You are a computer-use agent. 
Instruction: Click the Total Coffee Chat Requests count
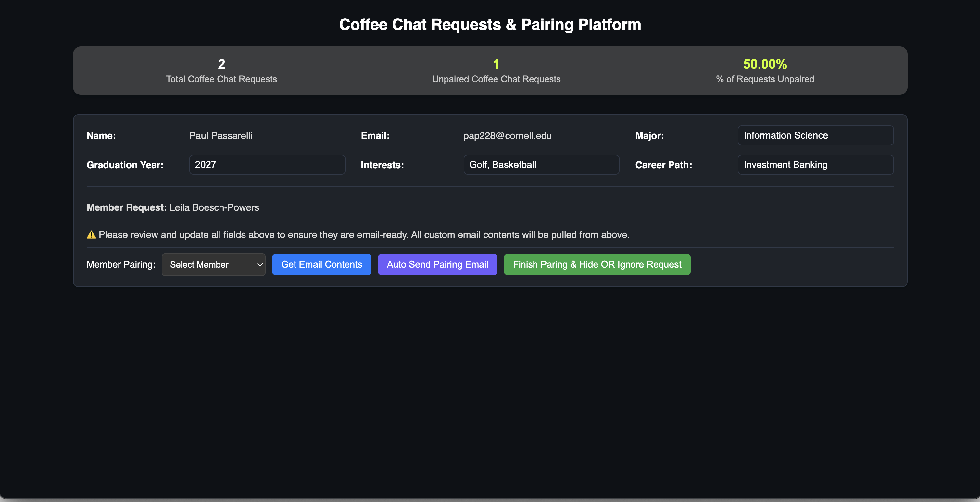(221, 64)
